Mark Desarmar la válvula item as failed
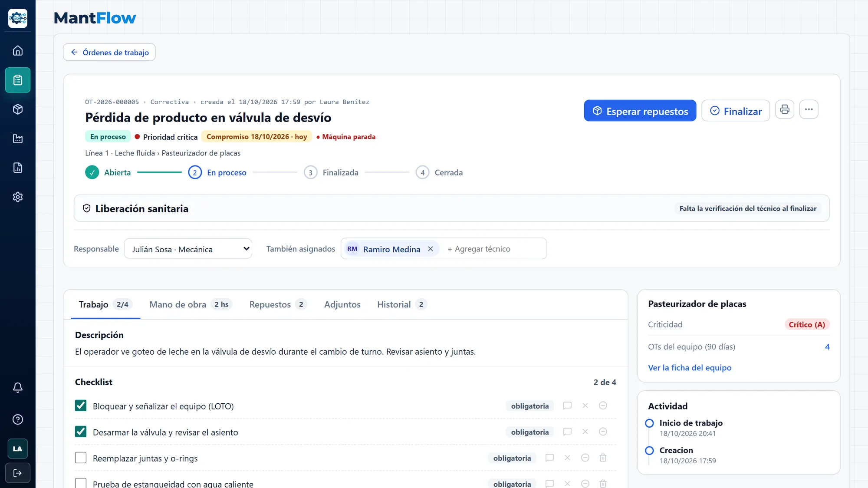Viewport: 868px width, 488px height. (585, 432)
